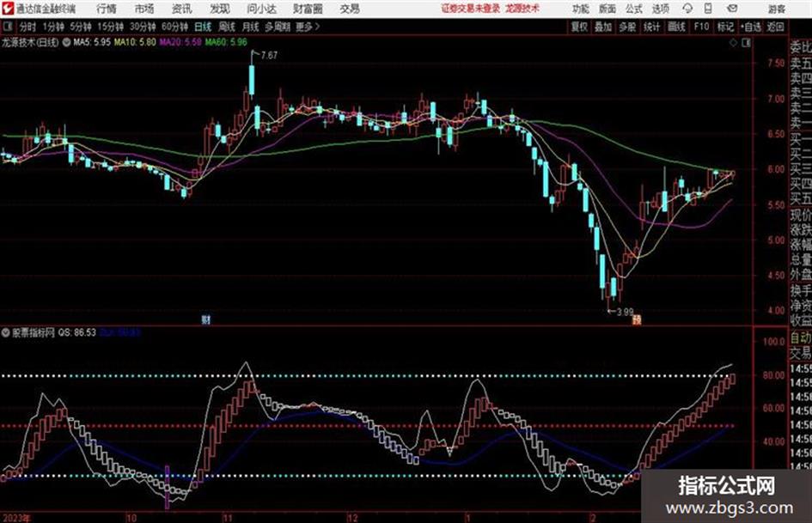Click the 2023年 date axis label
Screen dimensions: 812x523
click(x=16, y=518)
